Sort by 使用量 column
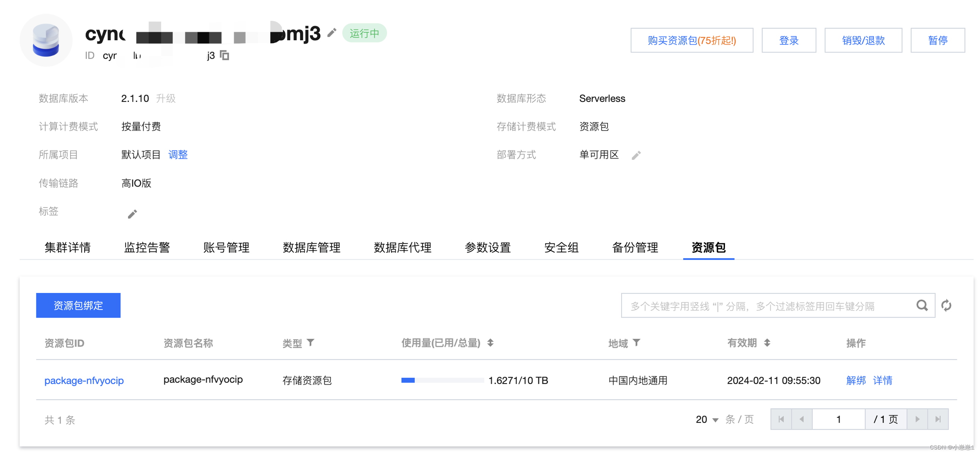This screenshot has height=454, width=980. pos(490,343)
